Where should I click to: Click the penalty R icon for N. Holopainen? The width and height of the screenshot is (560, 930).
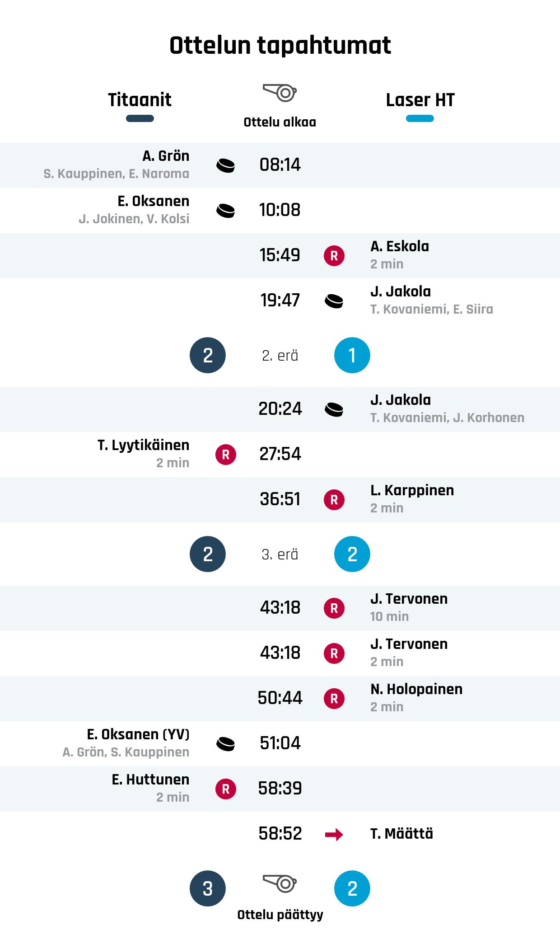pos(334,699)
